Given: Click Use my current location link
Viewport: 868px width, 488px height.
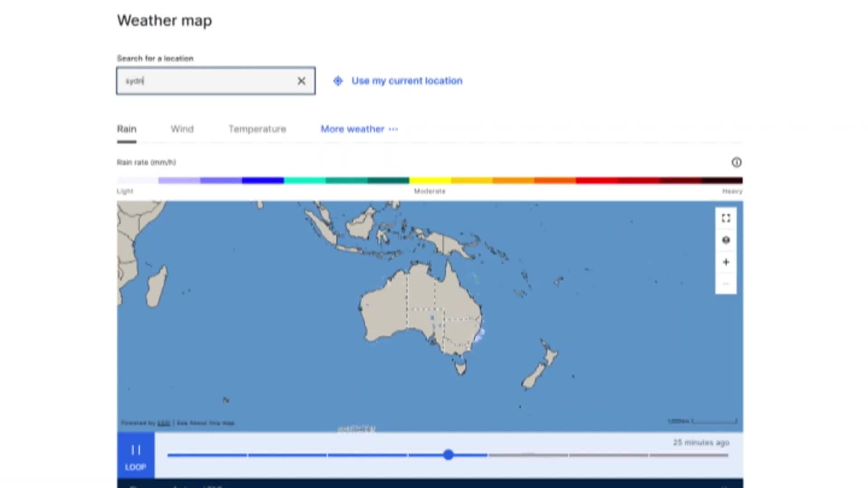Looking at the screenshot, I should (x=407, y=81).
